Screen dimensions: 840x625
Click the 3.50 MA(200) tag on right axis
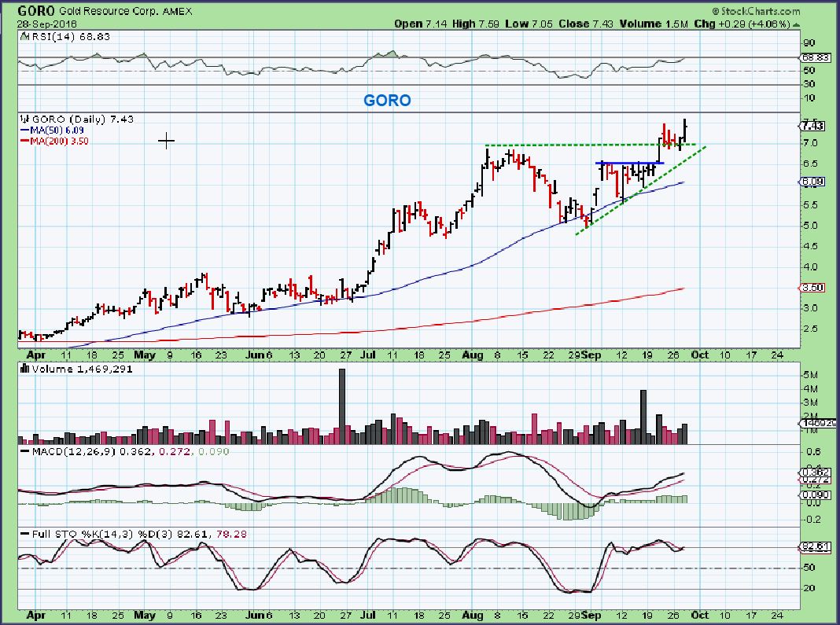(812, 288)
